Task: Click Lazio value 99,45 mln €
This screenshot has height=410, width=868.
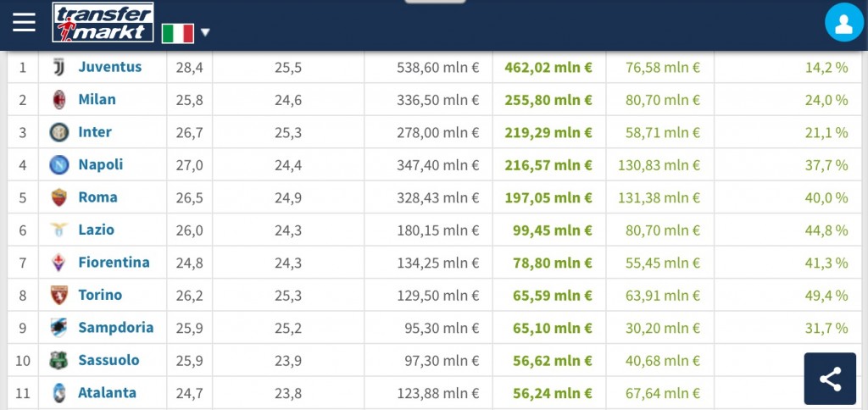Action: [x=553, y=230]
